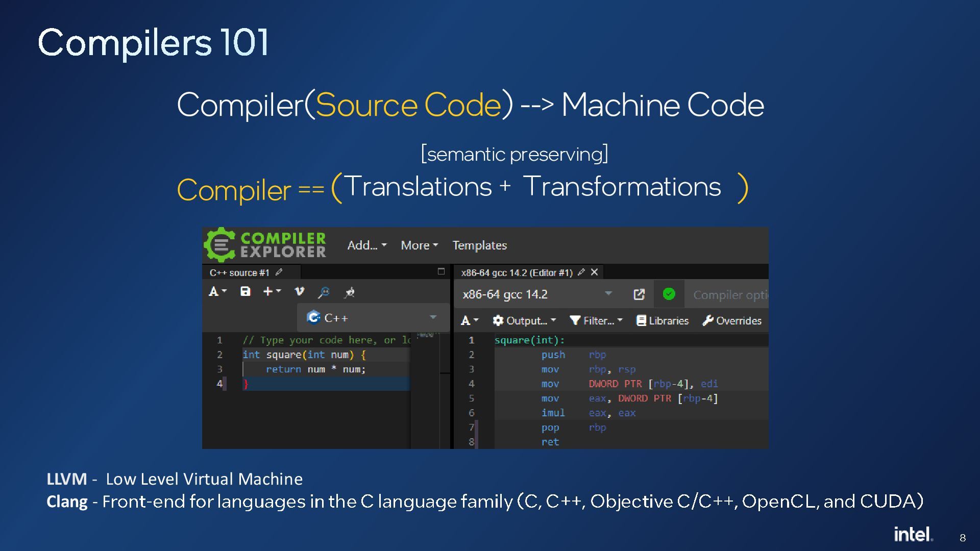Open source editor font size dropdown
980x551 pixels.
coord(217,291)
